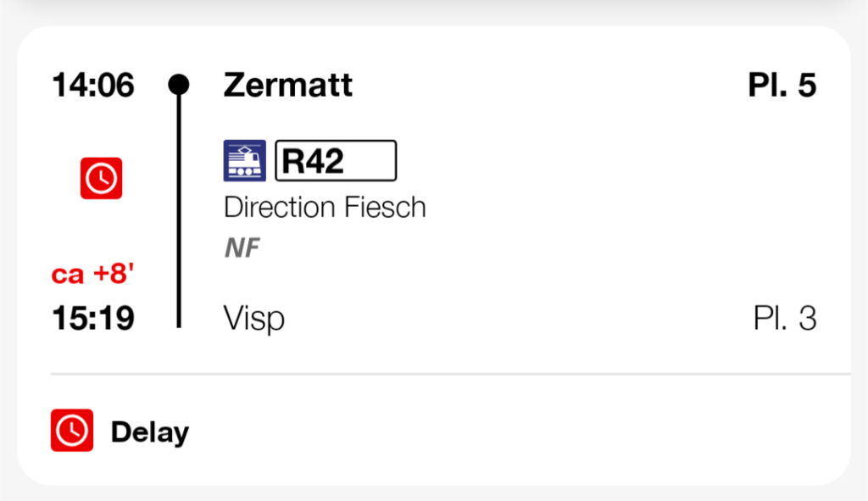The image size is (868, 501).
Task: Select the R42 line badge
Action: click(x=336, y=161)
